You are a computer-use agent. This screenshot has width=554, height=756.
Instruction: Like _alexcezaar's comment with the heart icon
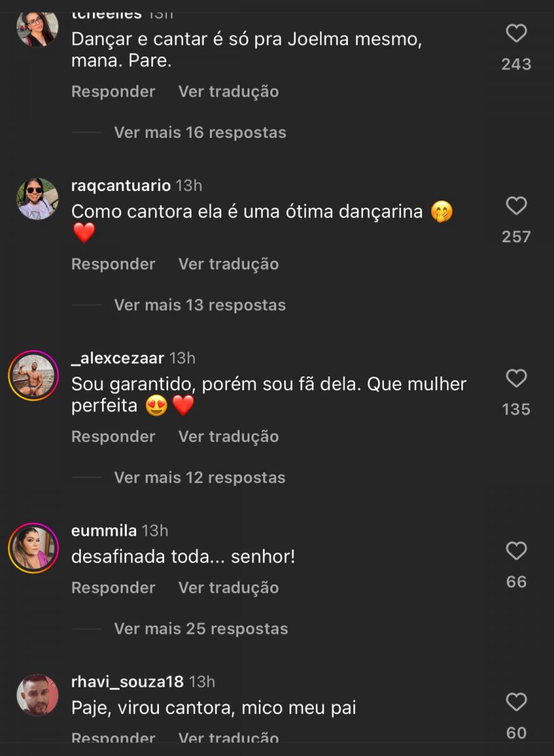(x=516, y=379)
